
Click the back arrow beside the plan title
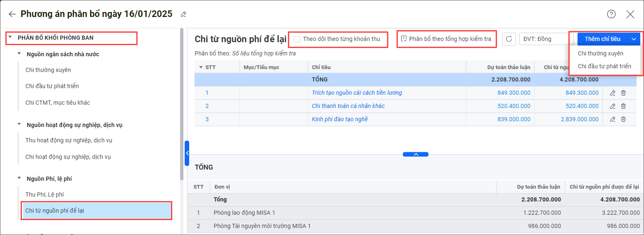click(x=12, y=14)
